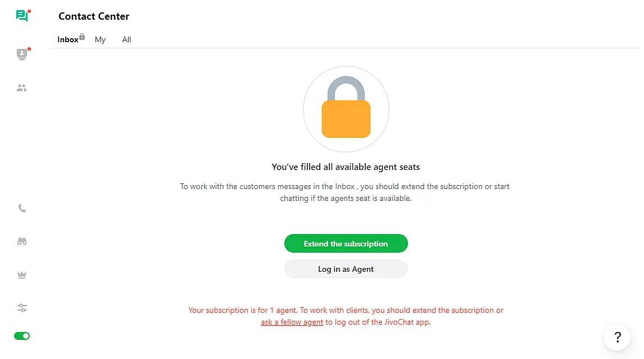Click the Extend the subscription button

point(346,244)
